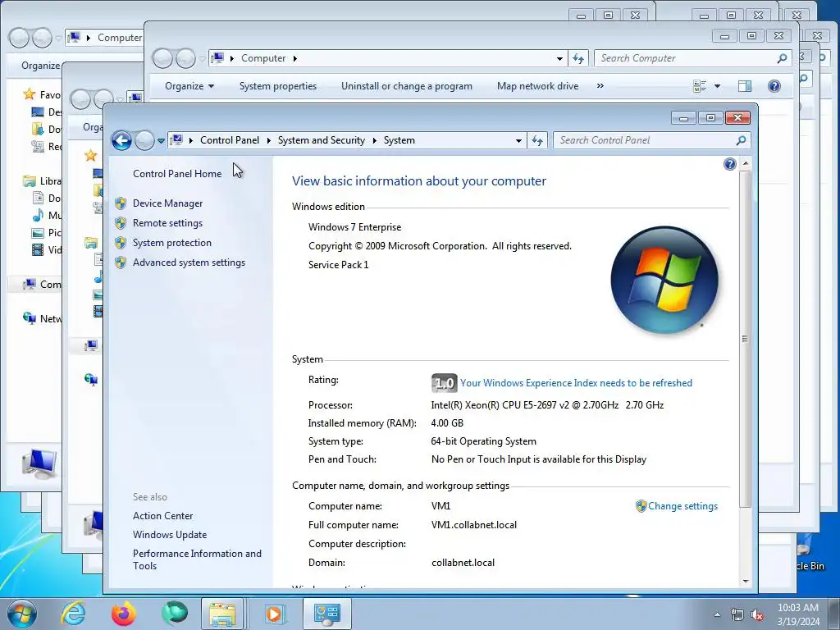Open Performance Information and Tools
The height and width of the screenshot is (630, 840).
click(x=197, y=559)
